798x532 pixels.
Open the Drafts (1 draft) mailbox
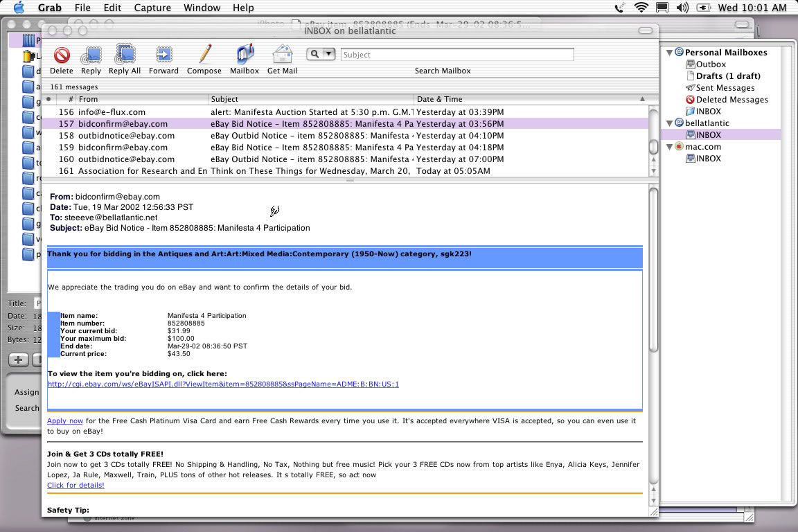click(723, 76)
